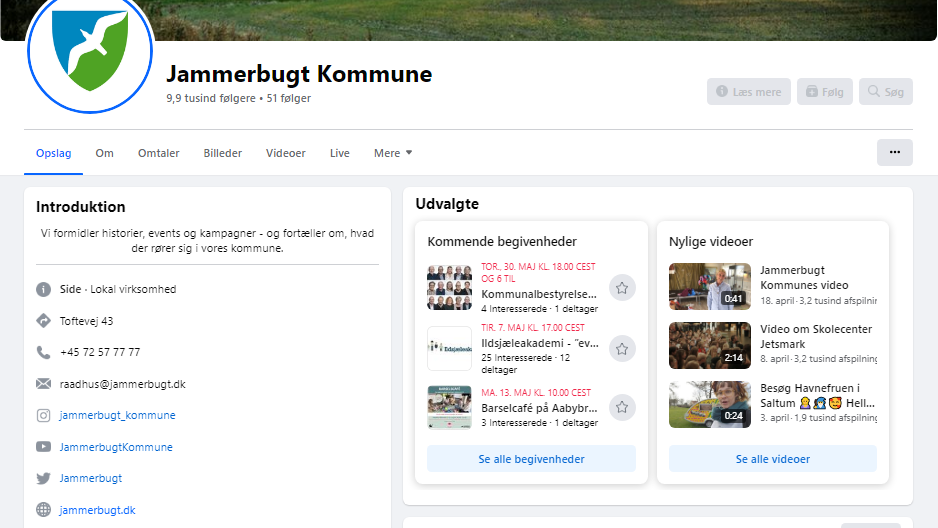
Task: Click Se alle begivenheder button
Action: pyautogui.click(x=531, y=459)
